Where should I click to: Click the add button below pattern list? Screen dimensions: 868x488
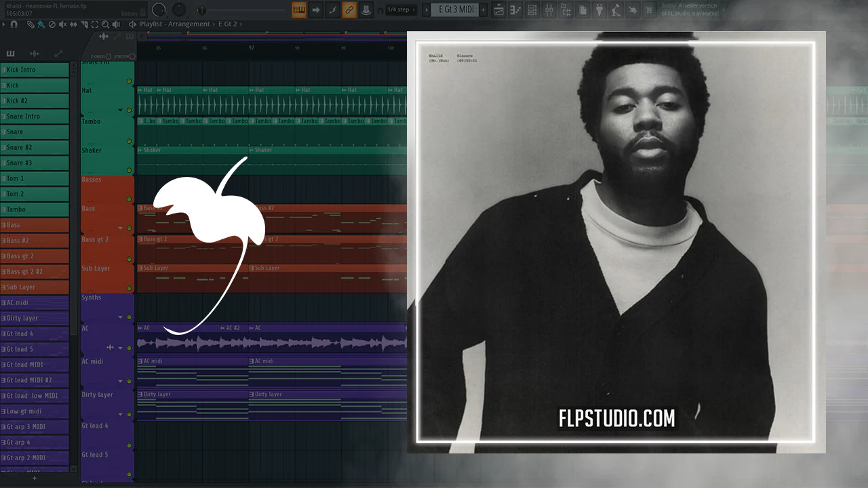(35, 478)
